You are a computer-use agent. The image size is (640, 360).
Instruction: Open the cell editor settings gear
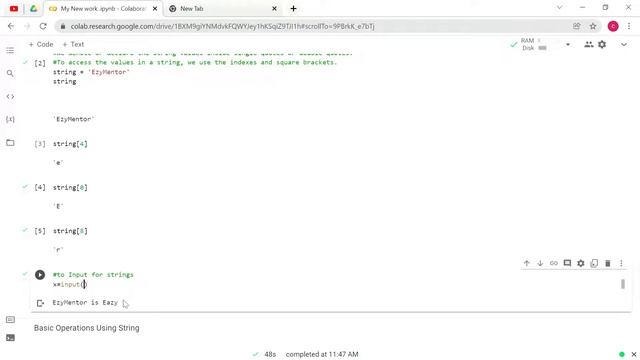coord(580,263)
